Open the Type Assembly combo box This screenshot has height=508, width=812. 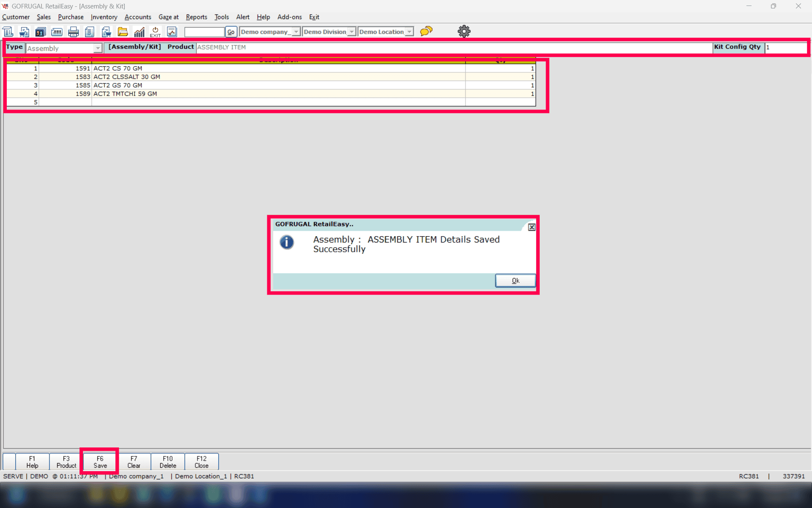pos(98,48)
